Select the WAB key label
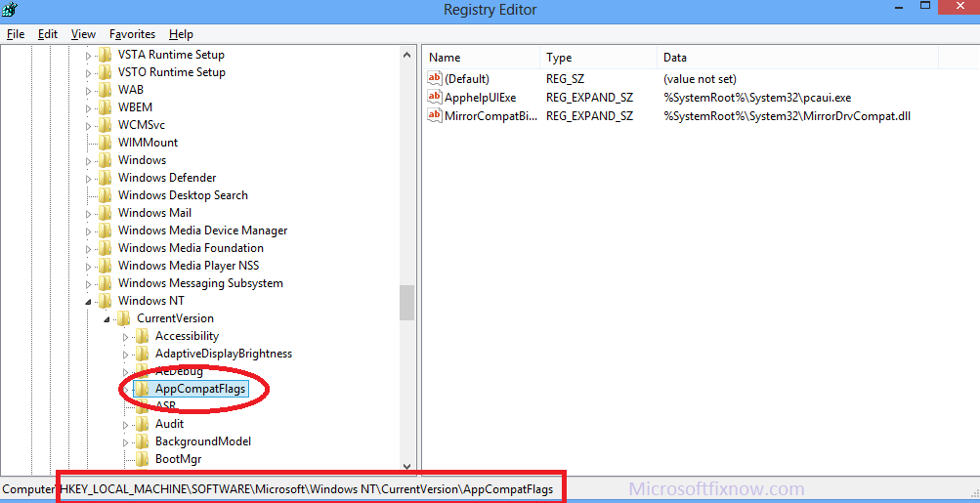The width and height of the screenshot is (980, 503). coord(131,89)
